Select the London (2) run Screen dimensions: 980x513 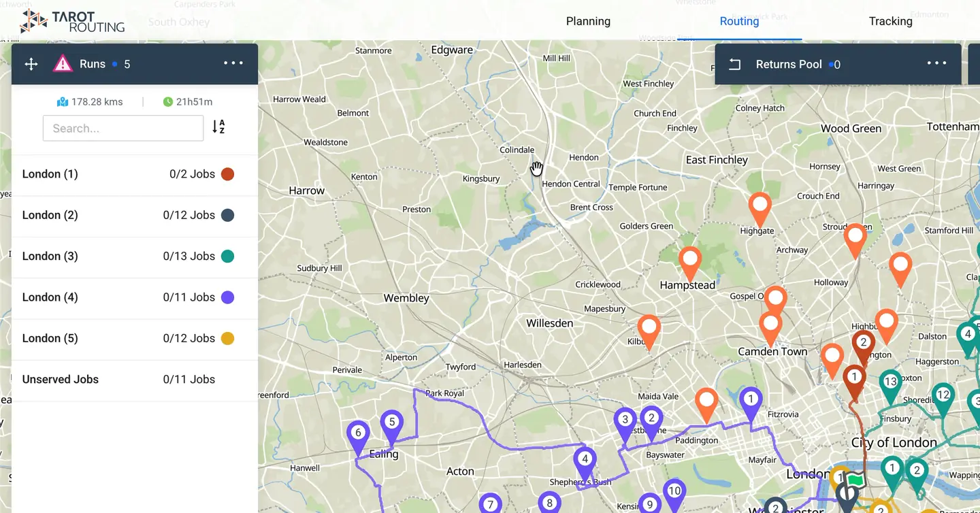click(x=135, y=215)
